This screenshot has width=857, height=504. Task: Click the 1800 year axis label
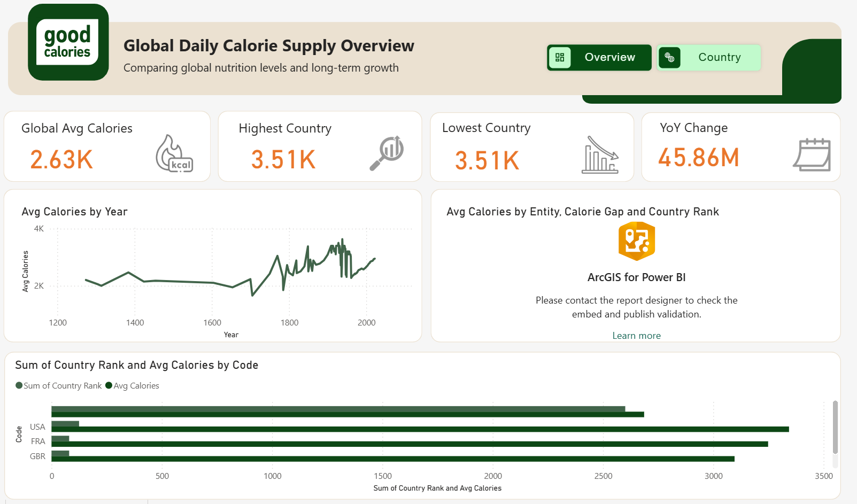289,322
